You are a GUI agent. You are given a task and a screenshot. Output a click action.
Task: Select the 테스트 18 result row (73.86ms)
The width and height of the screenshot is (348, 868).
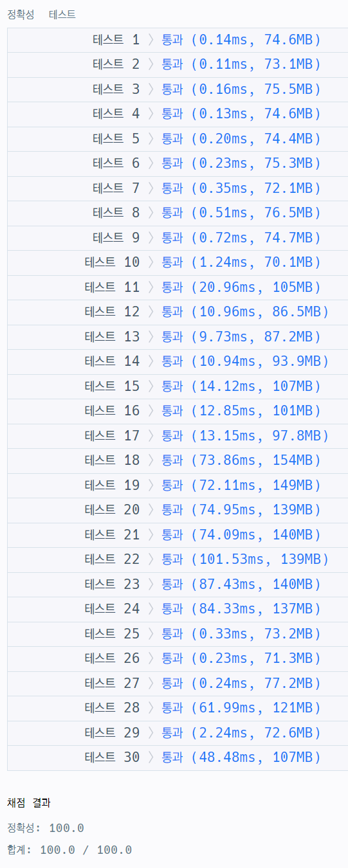(178, 461)
